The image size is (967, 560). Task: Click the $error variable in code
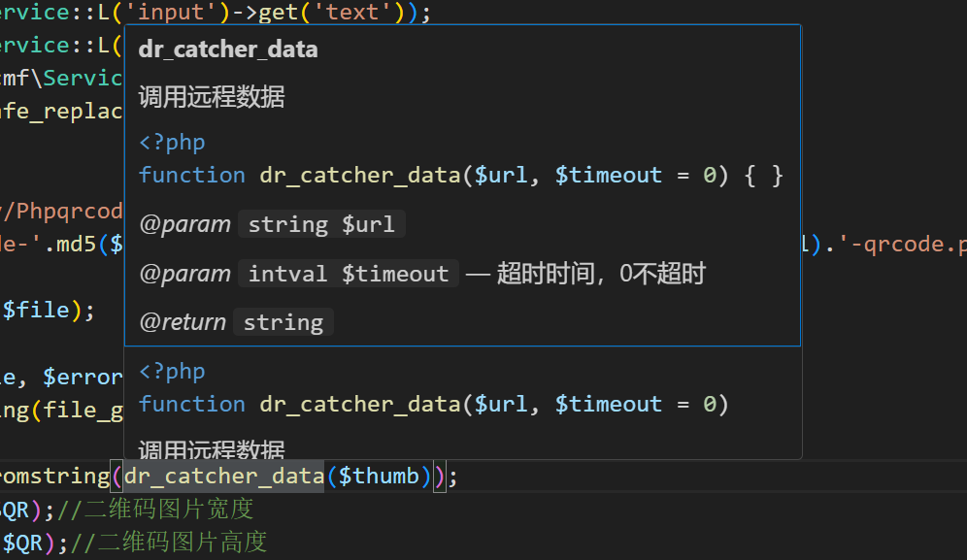tap(83, 377)
